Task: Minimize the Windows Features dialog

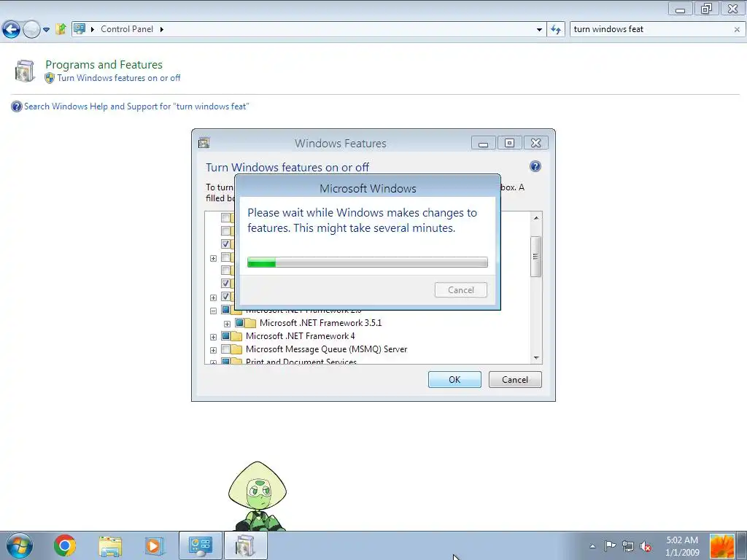Action: (483, 143)
